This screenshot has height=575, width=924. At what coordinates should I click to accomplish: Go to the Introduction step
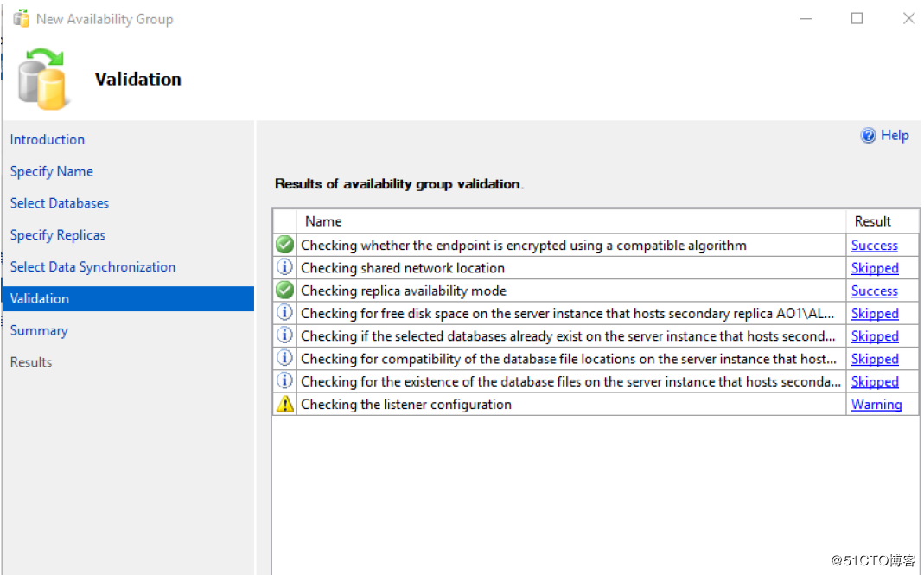tap(48, 140)
